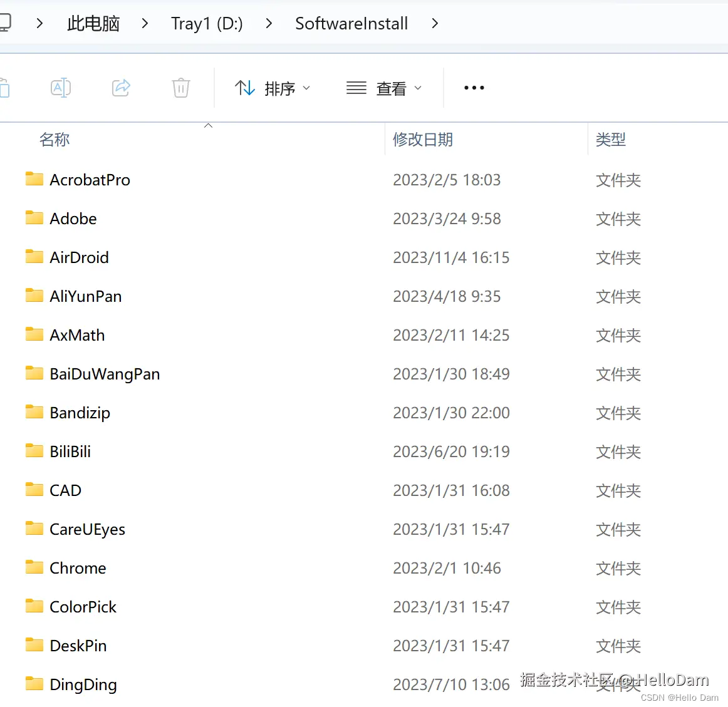Click the Delete trash can icon
Screen dimensions: 728x707
[180, 87]
